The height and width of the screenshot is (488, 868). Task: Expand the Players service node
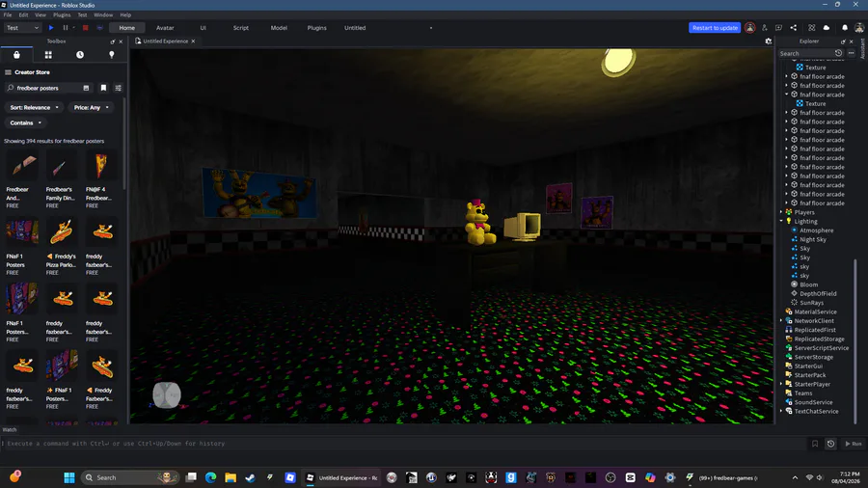(781, 212)
